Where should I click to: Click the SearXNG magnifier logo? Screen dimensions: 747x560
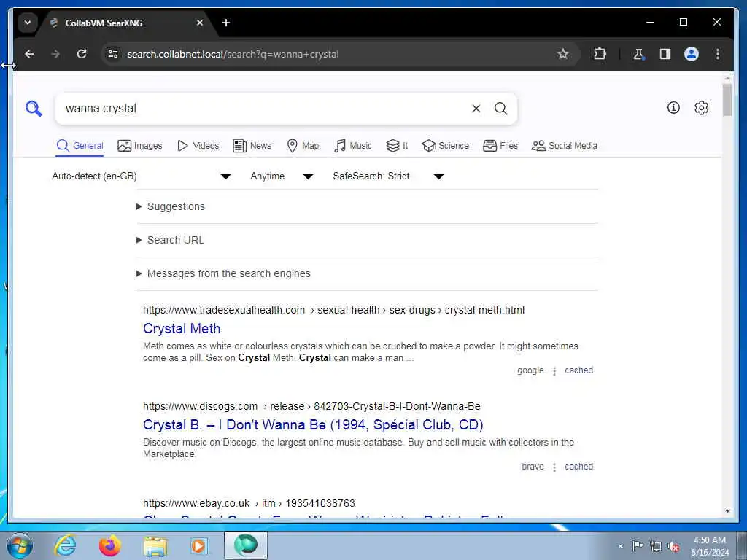(x=34, y=109)
